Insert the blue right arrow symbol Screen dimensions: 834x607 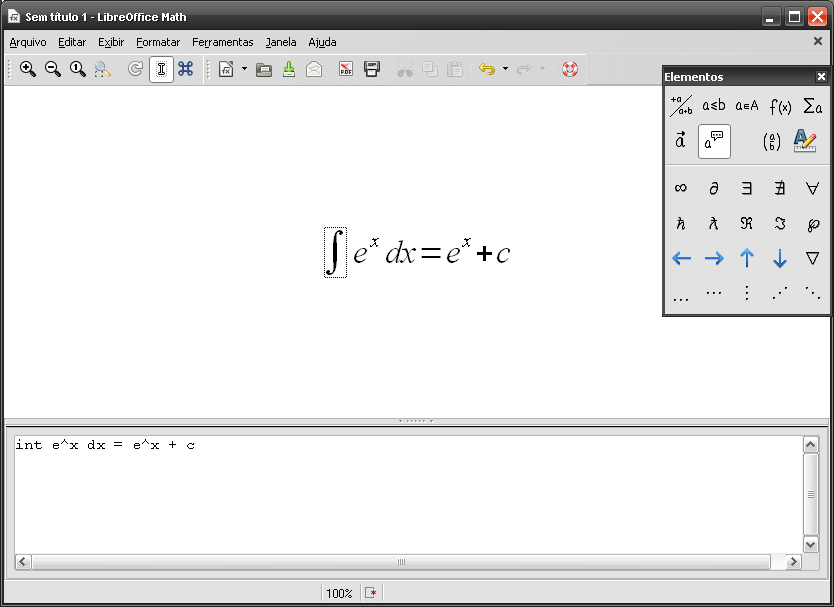(714, 258)
